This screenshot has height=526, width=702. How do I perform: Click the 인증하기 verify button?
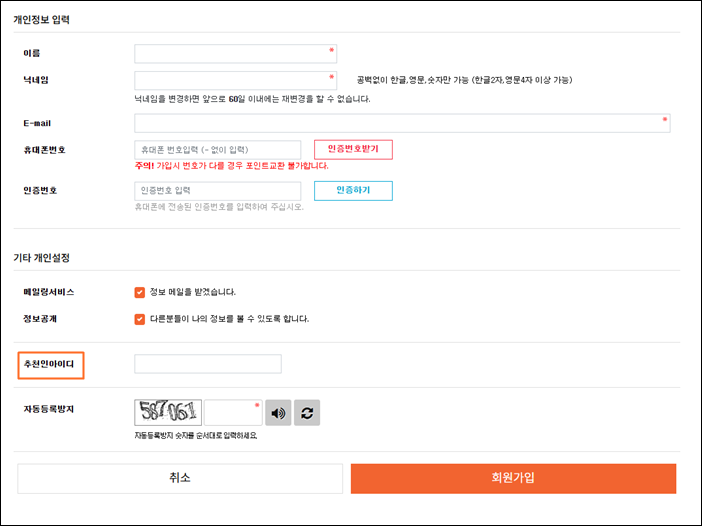[x=353, y=191]
